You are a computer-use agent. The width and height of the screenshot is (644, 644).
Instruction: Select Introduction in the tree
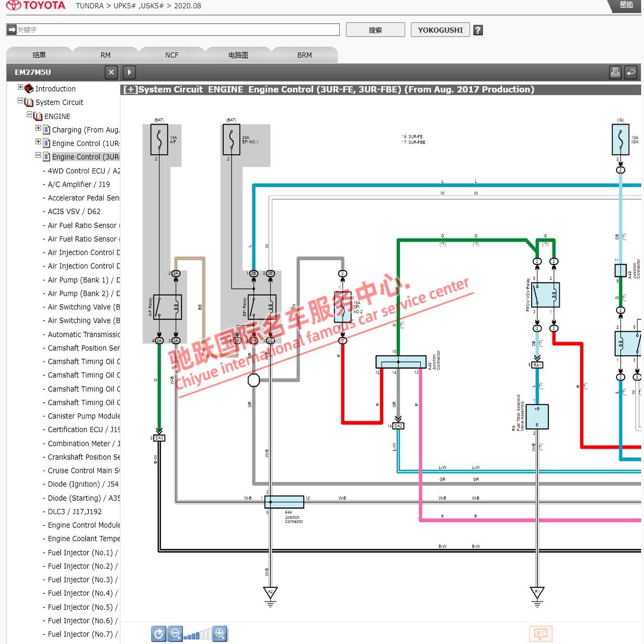click(x=55, y=89)
